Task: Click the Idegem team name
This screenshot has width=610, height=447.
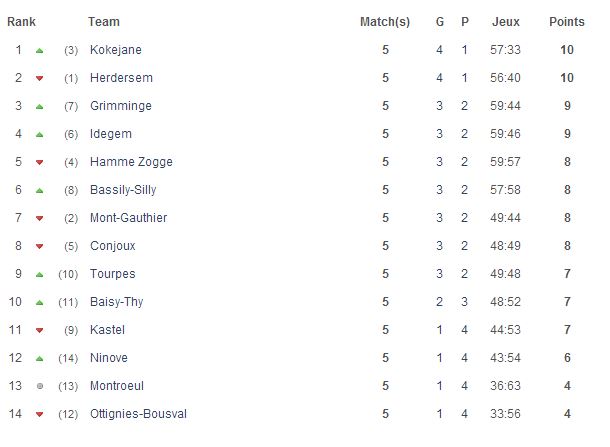Action: (111, 134)
